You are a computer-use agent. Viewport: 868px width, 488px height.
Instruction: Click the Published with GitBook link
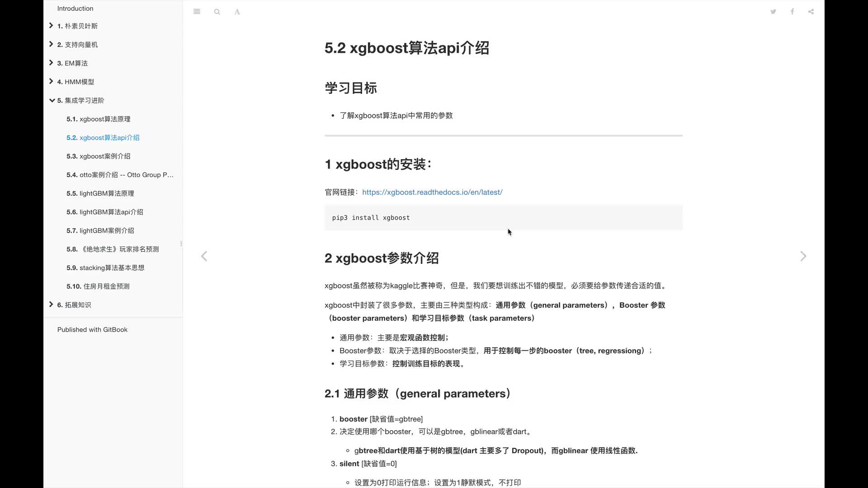pos(92,329)
